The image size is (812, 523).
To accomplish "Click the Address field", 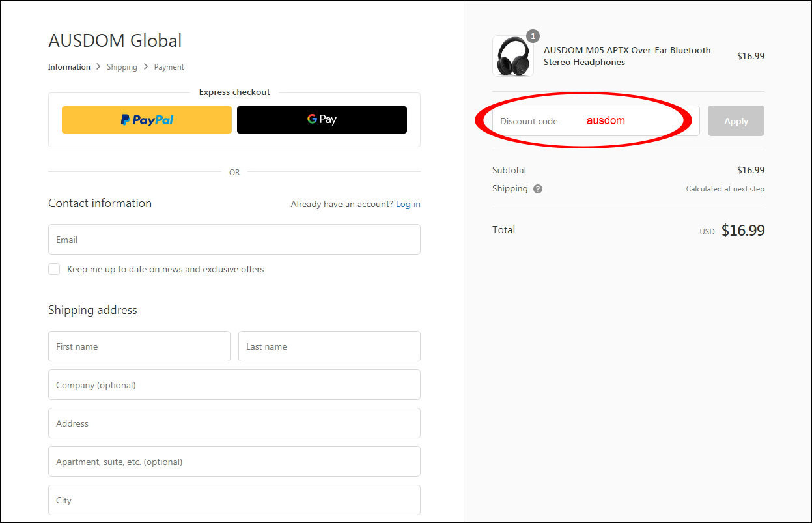I will 234,423.
